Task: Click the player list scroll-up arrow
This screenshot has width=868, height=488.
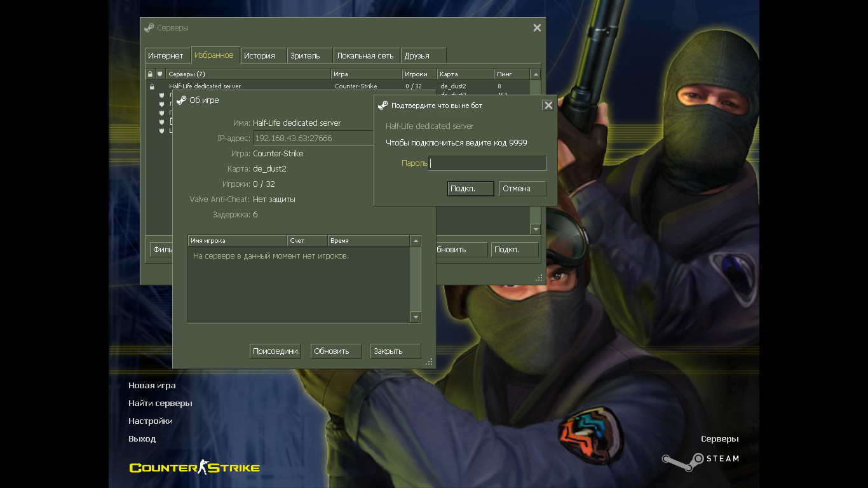Action: coord(416,241)
